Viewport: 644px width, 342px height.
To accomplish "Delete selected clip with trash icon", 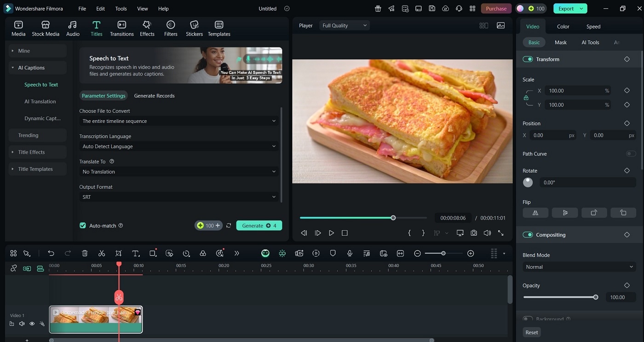I will (x=85, y=253).
